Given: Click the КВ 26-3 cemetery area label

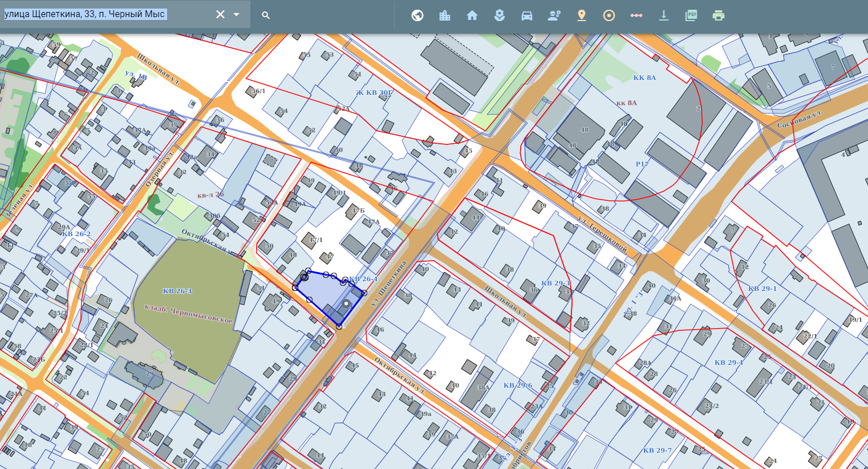Looking at the screenshot, I should (177, 291).
